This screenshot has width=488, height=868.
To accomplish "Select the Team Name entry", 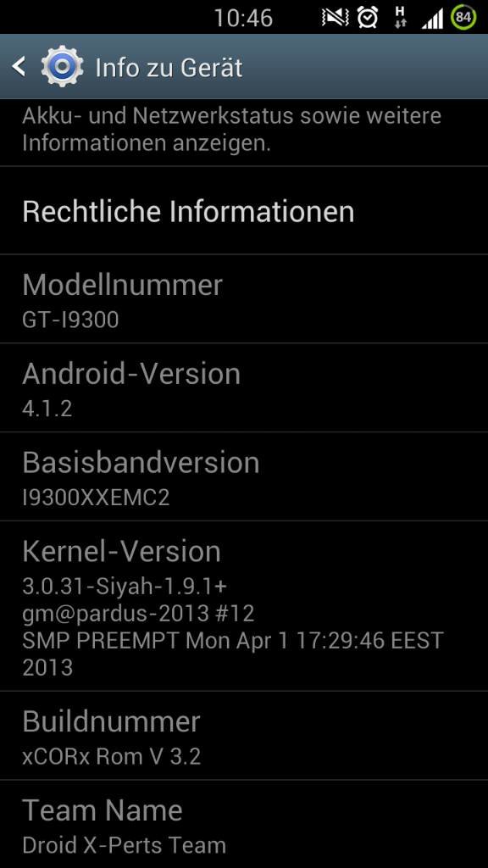I will tap(244, 824).
